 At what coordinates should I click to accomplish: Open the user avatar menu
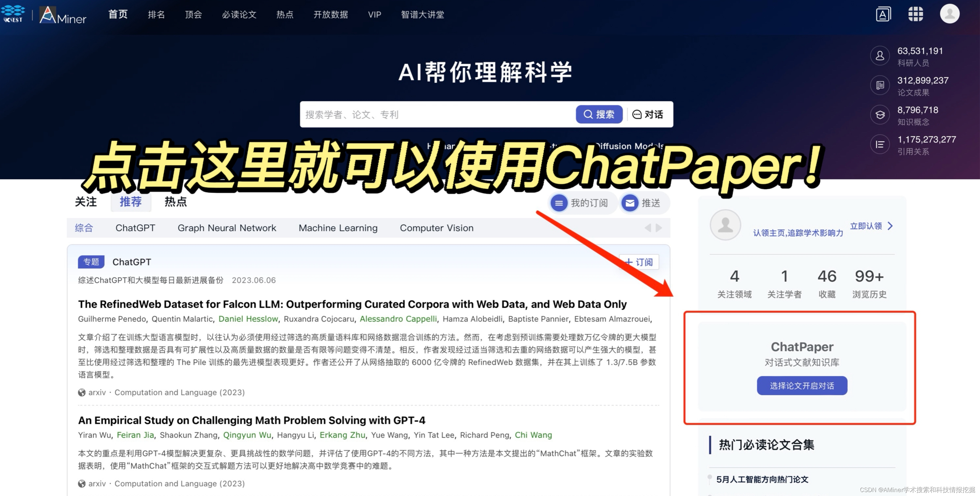point(949,14)
